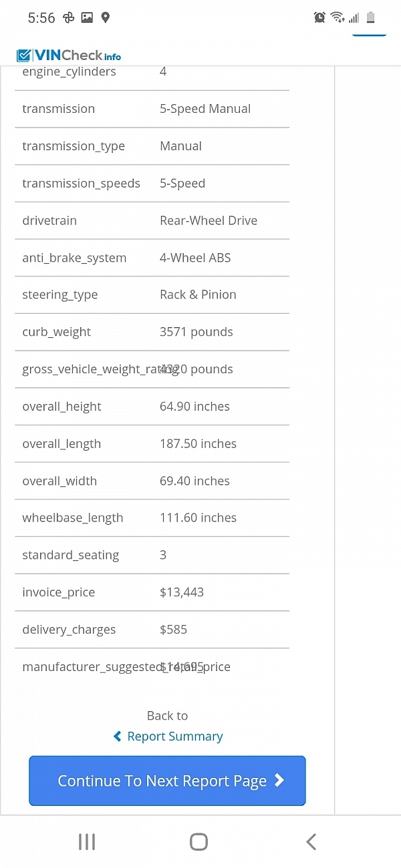
Task: Select the transmission row value 5-Speed Manual
Action: (205, 109)
